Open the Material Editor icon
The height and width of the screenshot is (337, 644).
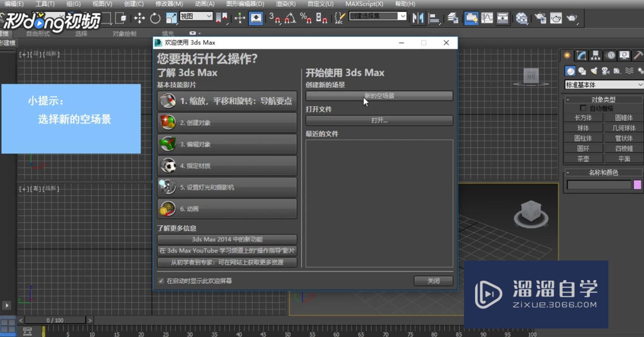click(522, 18)
